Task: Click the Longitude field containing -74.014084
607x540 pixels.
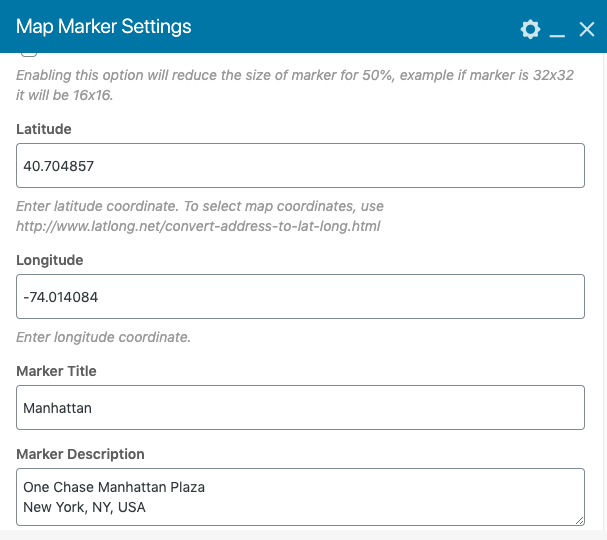Action: coord(300,297)
